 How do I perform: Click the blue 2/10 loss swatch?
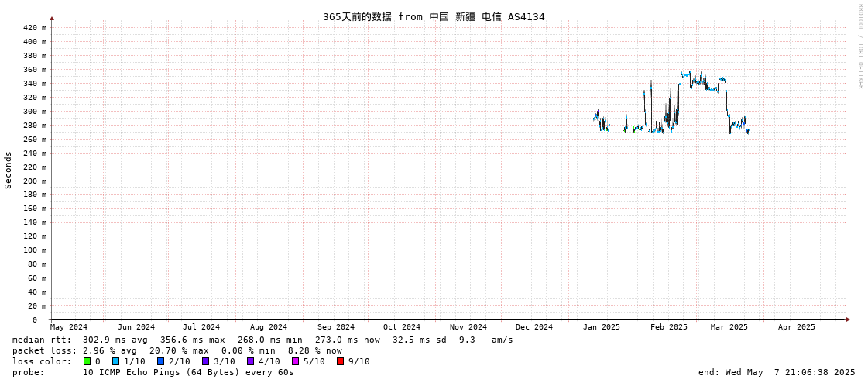160,361
